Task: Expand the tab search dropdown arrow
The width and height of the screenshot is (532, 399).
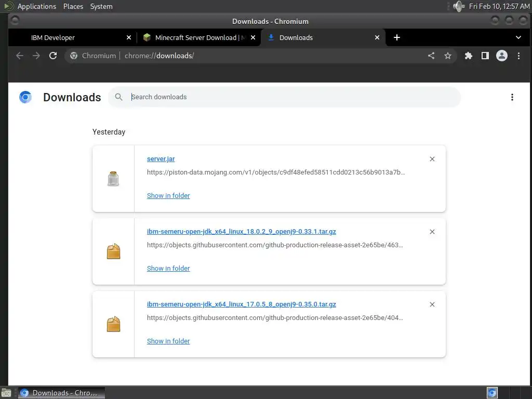Action: (518, 37)
